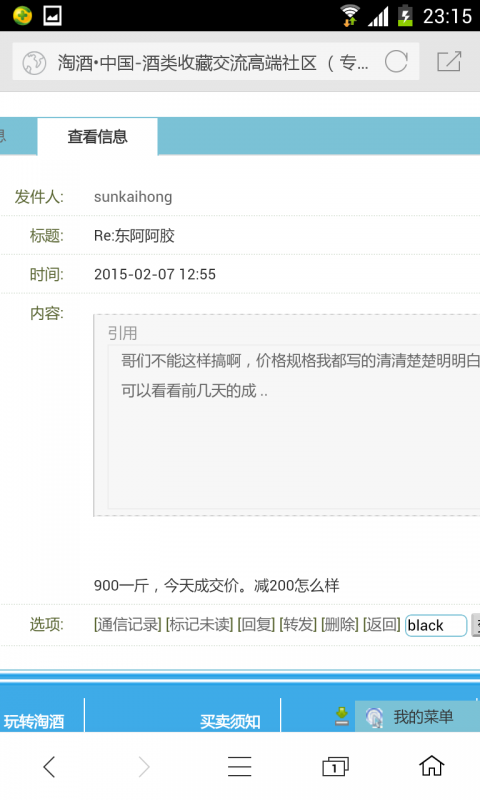Viewport: 480px width, 800px height.
Task: Go back with the browser back arrow
Action: [49, 767]
